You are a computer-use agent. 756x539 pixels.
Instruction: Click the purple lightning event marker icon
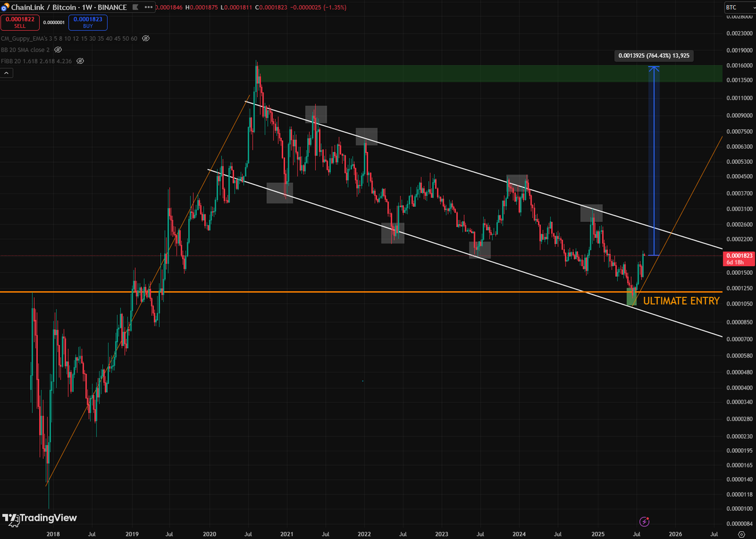pos(644,521)
